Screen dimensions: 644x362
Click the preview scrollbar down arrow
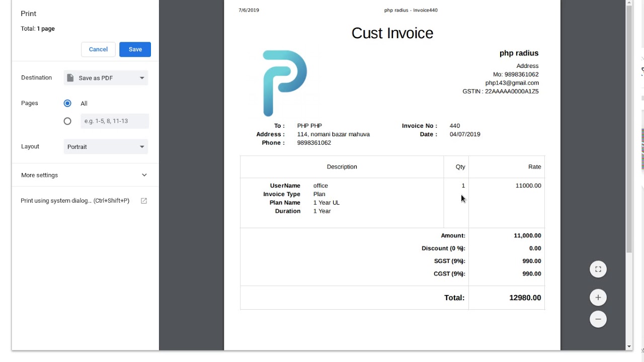(629, 347)
